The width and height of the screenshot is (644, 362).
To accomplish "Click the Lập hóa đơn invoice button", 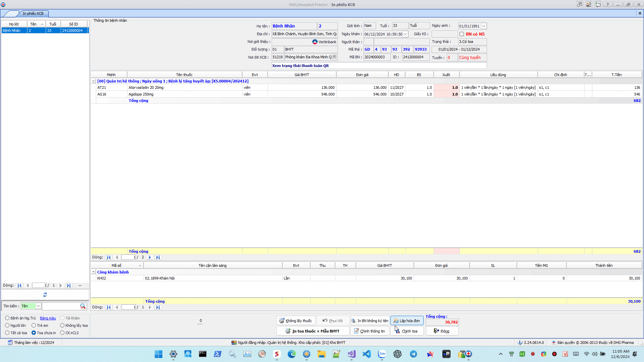I will pyautogui.click(x=407, y=321).
